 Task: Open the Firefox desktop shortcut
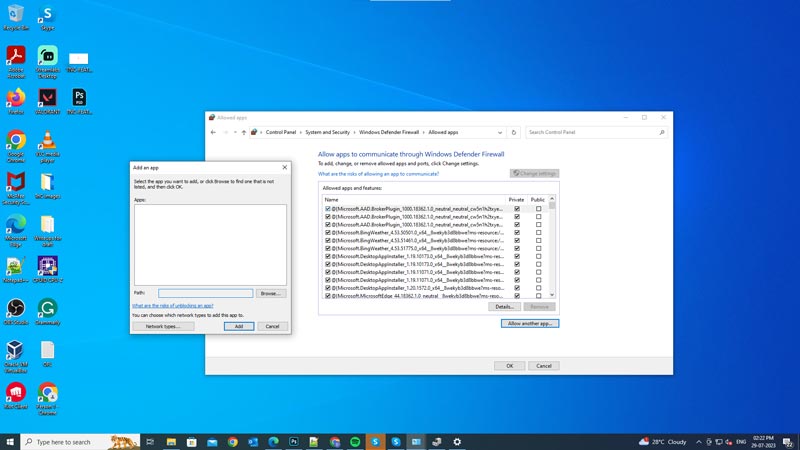click(16, 101)
